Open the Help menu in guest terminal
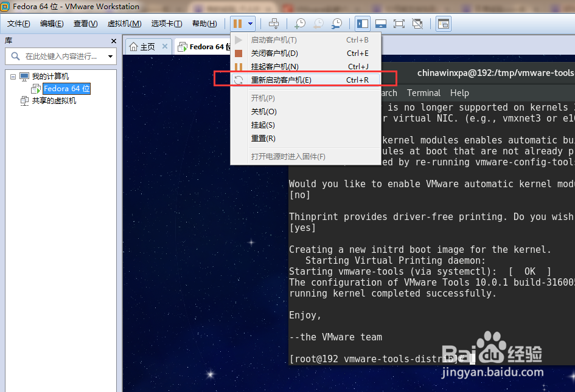This screenshot has height=392, width=575. click(459, 93)
